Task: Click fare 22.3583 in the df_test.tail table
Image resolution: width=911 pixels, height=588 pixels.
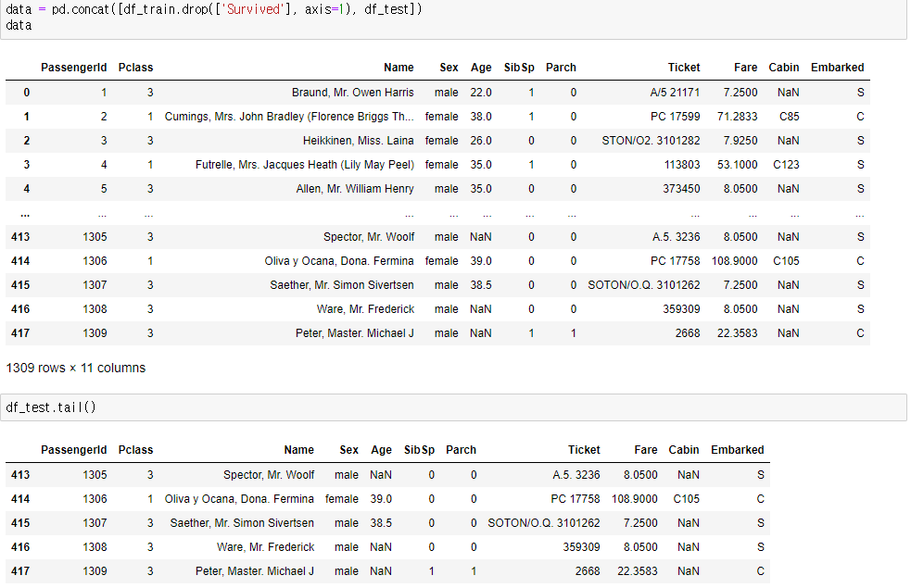Action: pyautogui.click(x=638, y=571)
